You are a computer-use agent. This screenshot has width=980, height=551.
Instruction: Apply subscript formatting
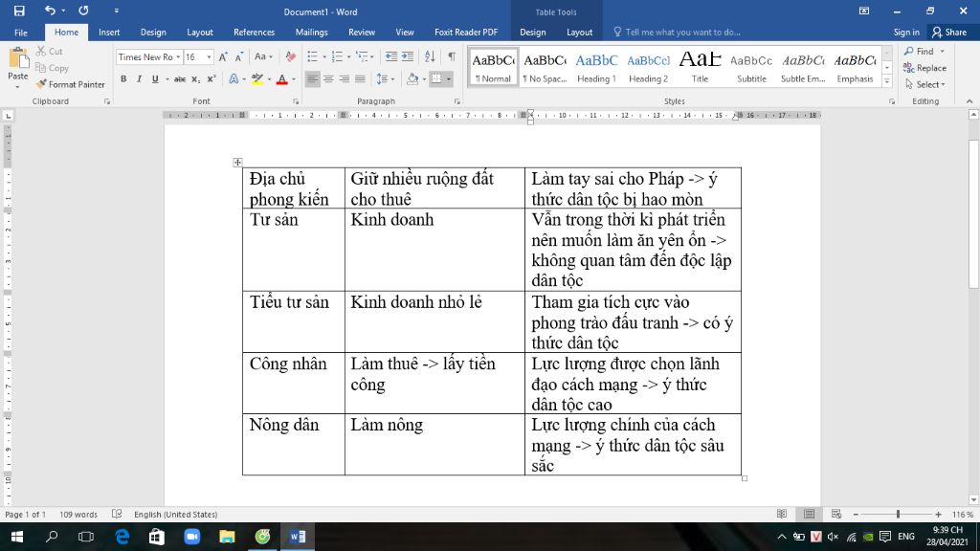coord(195,79)
